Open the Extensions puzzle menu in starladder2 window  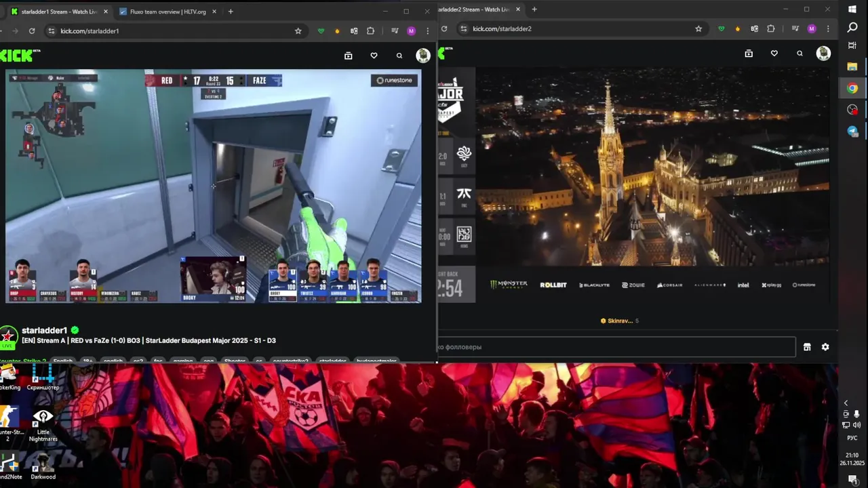click(x=771, y=28)
